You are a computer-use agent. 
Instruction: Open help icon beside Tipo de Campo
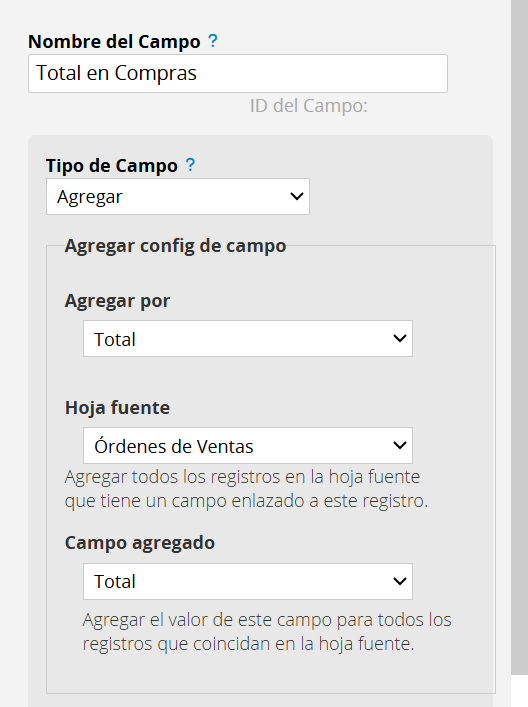coord(190,165)
